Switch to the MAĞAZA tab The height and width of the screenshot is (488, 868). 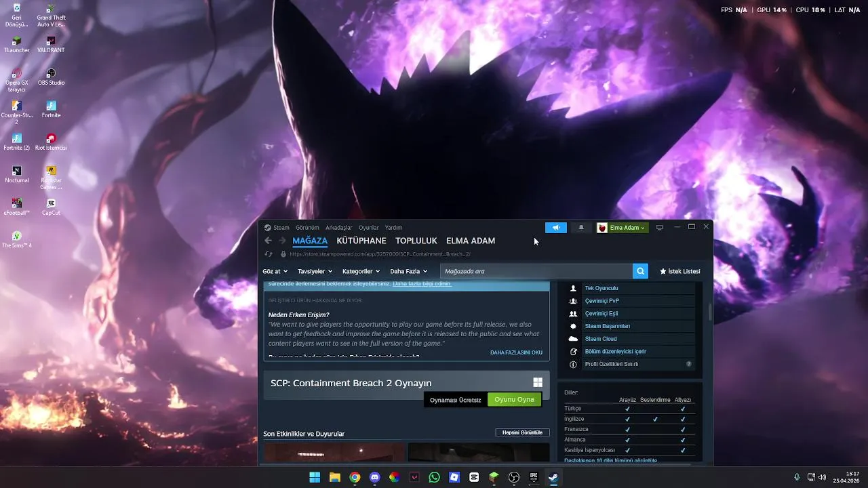[x=310, y=241]
